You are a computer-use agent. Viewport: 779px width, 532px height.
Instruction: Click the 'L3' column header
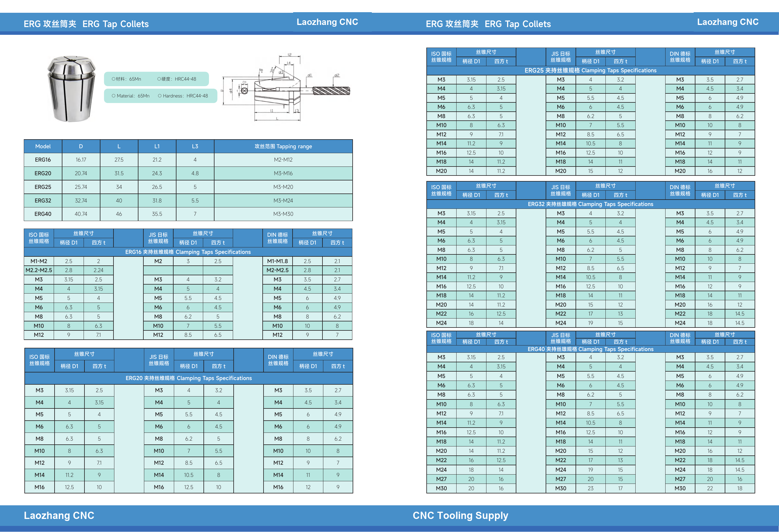(x=195, y=146)
